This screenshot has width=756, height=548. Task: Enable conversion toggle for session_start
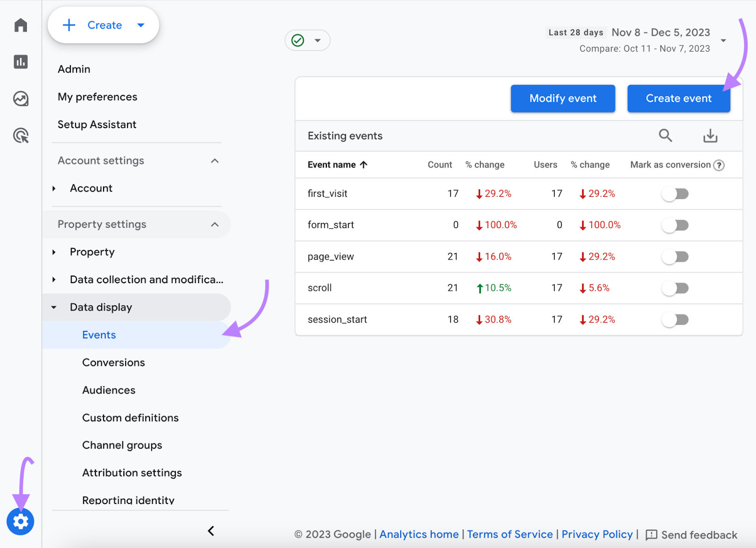click(x=675, y=320)
